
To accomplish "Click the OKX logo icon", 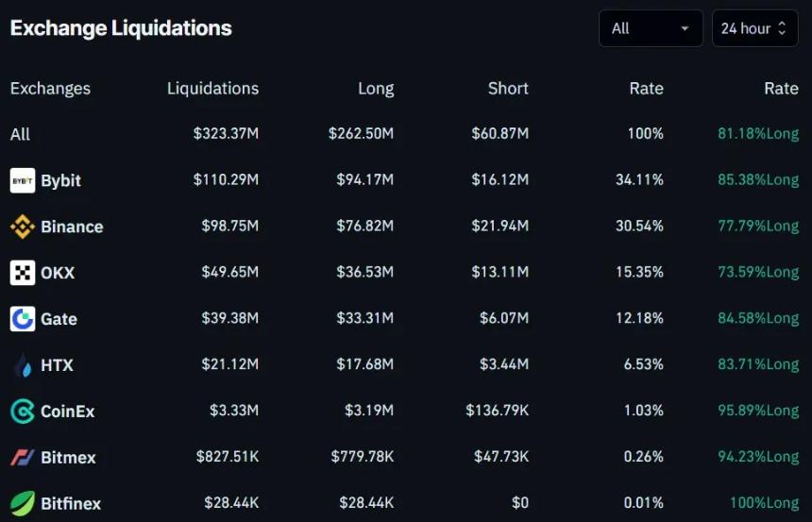I will 23,273.
